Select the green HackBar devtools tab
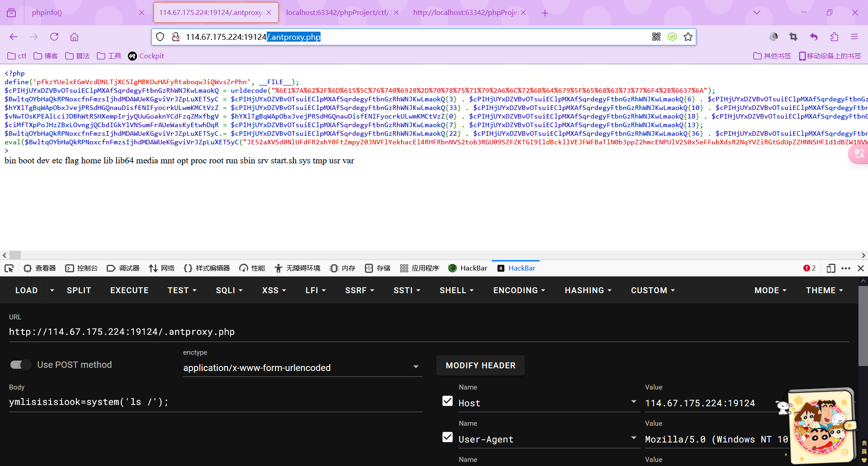Viewport: 868px width, 466px height. tap(467, 268)
